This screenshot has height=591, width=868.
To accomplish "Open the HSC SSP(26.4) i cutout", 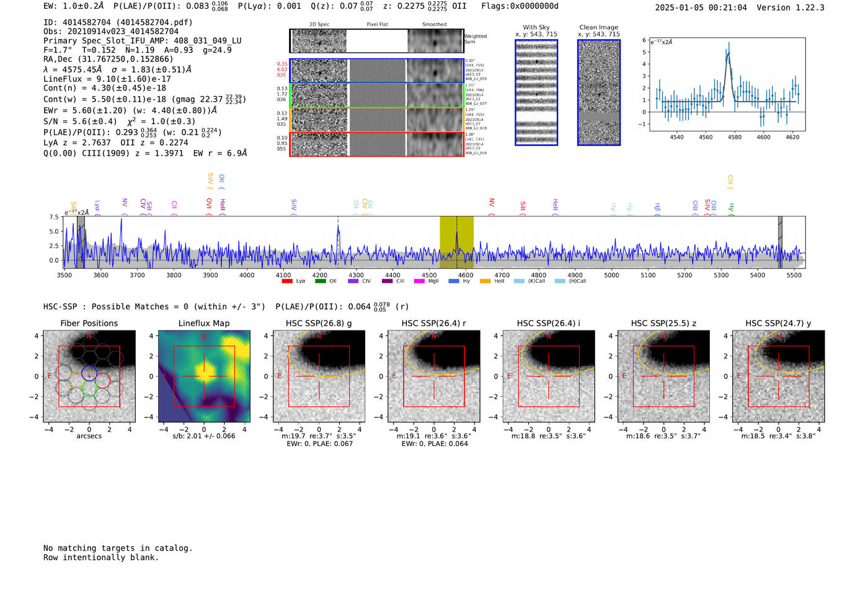I will pos(549,376).
